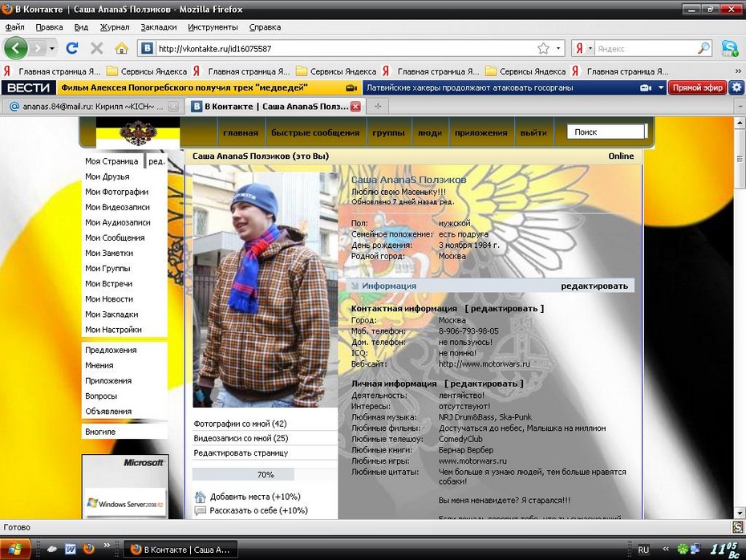Click the Прямой эфир button
The height and width of the screenshot is (560, 746).
click(698, 87)
